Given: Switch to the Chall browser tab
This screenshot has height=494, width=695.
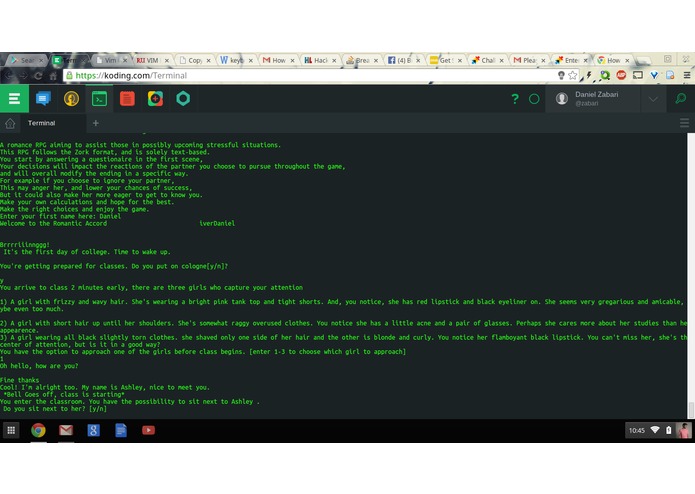Looking at the screenshot, I should click(x=486, y=60).
